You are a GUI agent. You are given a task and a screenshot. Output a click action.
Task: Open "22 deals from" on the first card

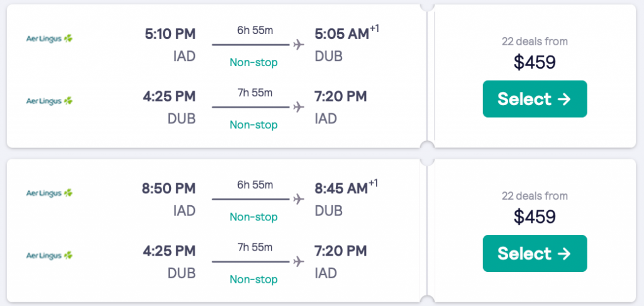coord(535,42)
